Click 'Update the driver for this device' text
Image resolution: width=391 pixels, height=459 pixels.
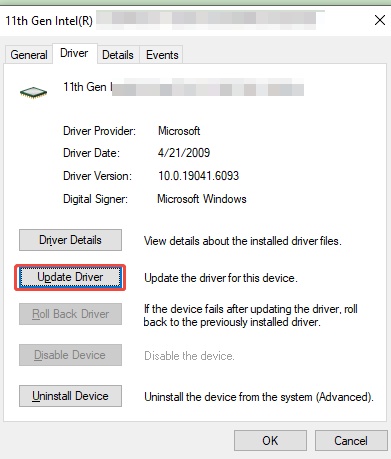tap(221, 278)
